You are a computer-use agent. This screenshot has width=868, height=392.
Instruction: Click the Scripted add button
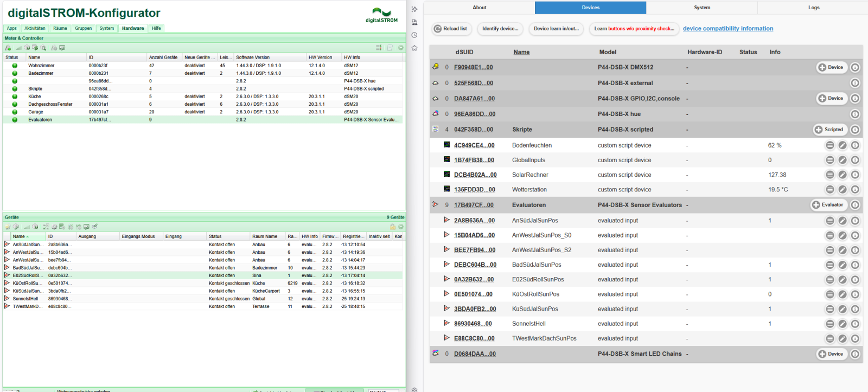pos(830,130)
